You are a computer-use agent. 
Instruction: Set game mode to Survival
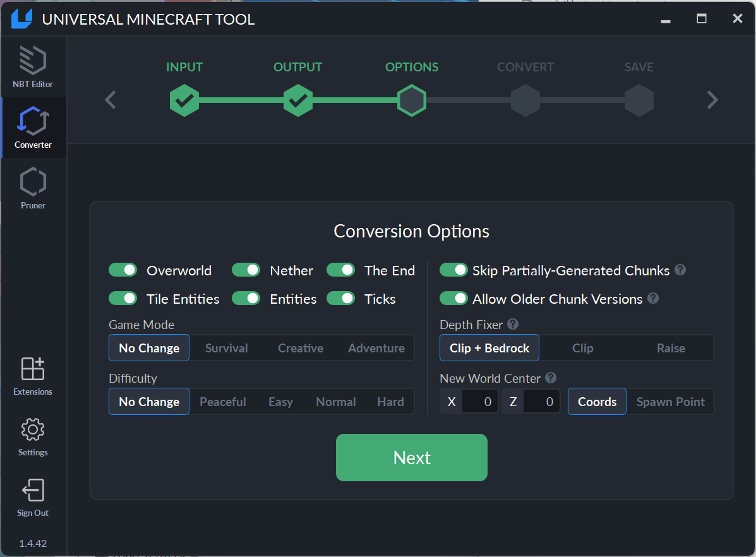pos(227,348)
